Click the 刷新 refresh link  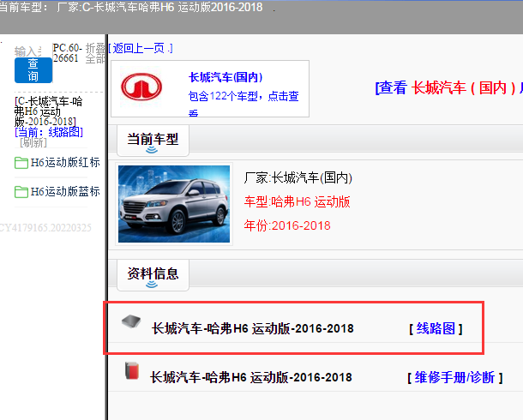click(x=33, y=142)
